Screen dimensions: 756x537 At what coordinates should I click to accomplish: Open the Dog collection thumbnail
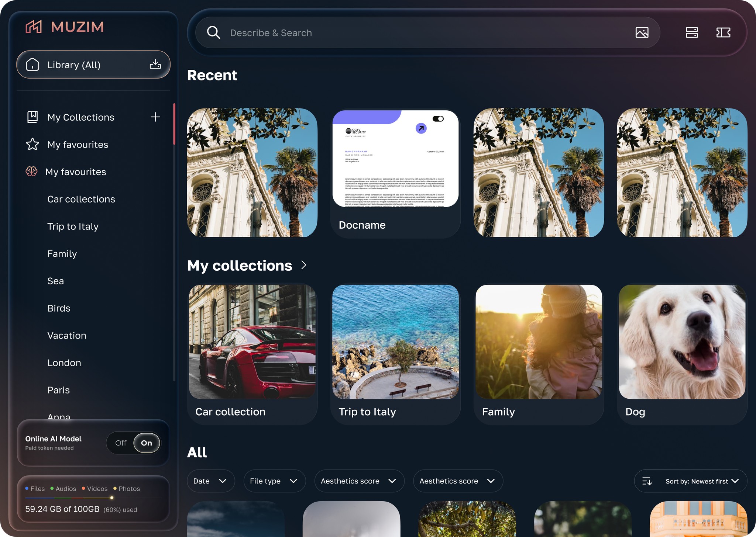(682, 342)
